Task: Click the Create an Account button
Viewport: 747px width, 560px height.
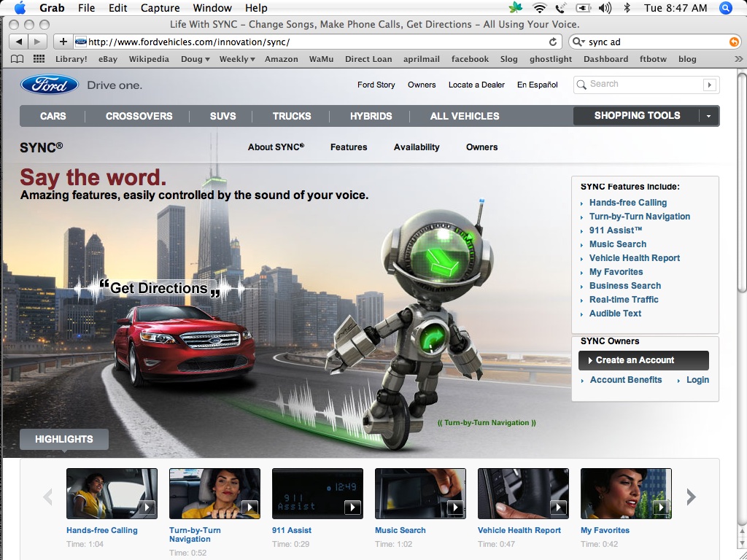Action: pyautogui.click(x=643, y=360)
